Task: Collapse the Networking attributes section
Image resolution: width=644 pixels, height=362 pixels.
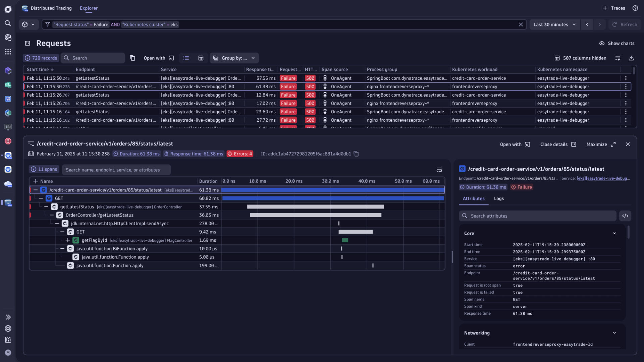Action: [614, 333]
